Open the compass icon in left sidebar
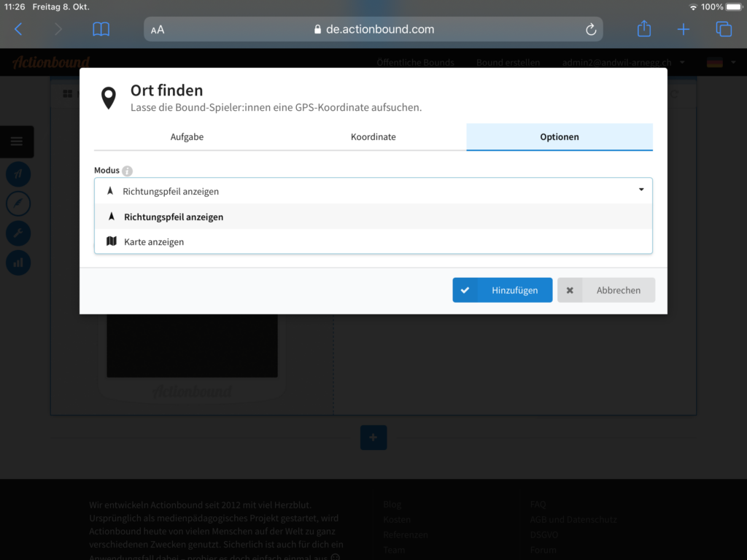The width and height of the screenshot is (747, 560). (18, 203)
